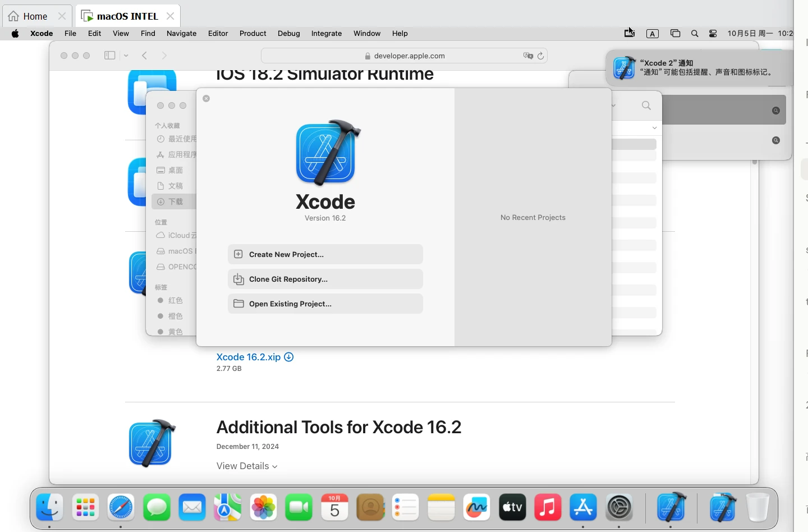Click the Apple menu logo

[x=15, y=34]
